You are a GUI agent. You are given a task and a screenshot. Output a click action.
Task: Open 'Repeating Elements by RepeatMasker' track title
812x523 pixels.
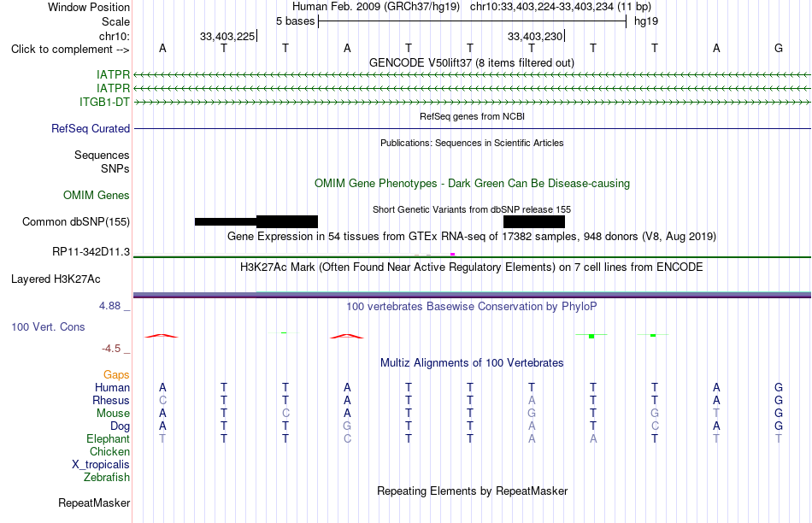point(472,491)
